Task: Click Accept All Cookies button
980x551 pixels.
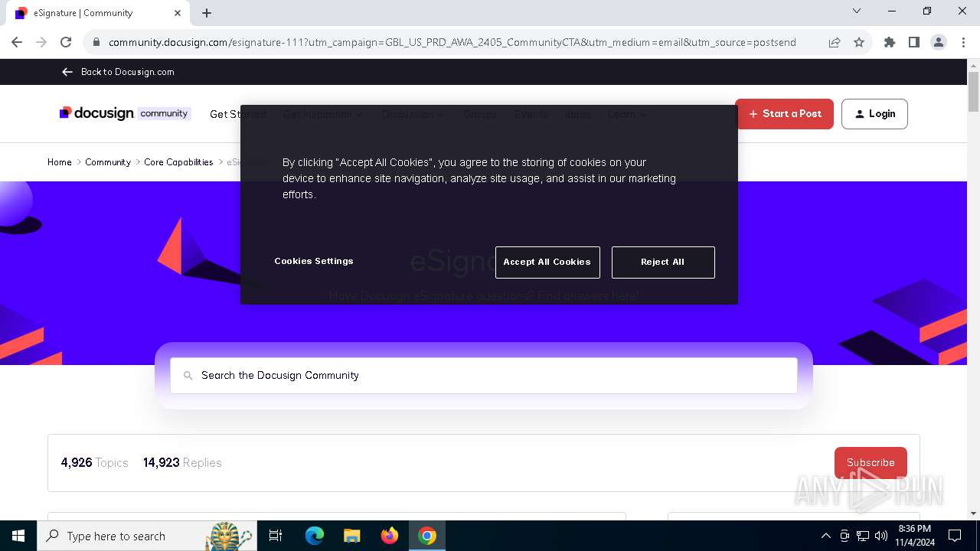Action: click(x=547, y=262)
